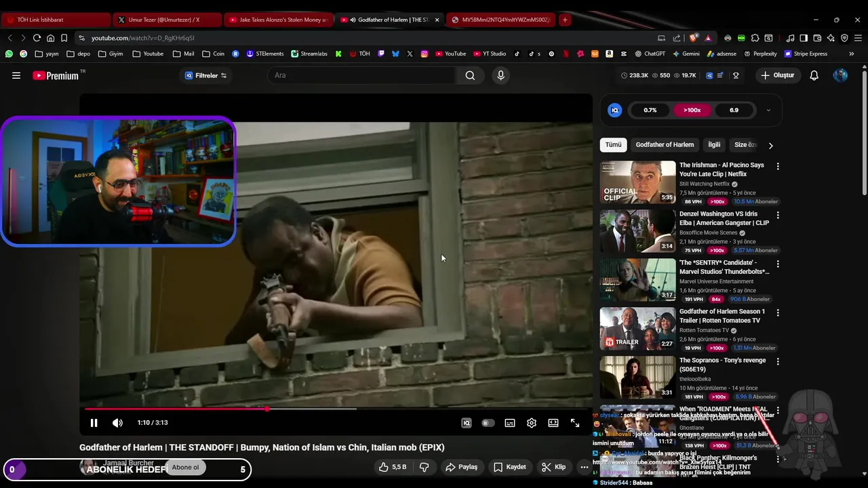The width and height of the screenshot is (868, 488).
Task: Open the Instagram bookmark icon
Action: (x=425, y=54)
